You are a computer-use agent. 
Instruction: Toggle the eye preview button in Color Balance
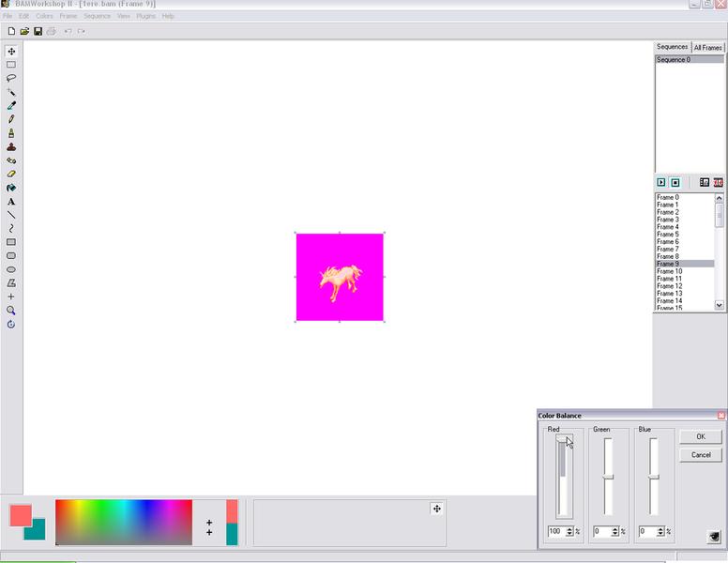pyautogui.click(x=714, y=537)
